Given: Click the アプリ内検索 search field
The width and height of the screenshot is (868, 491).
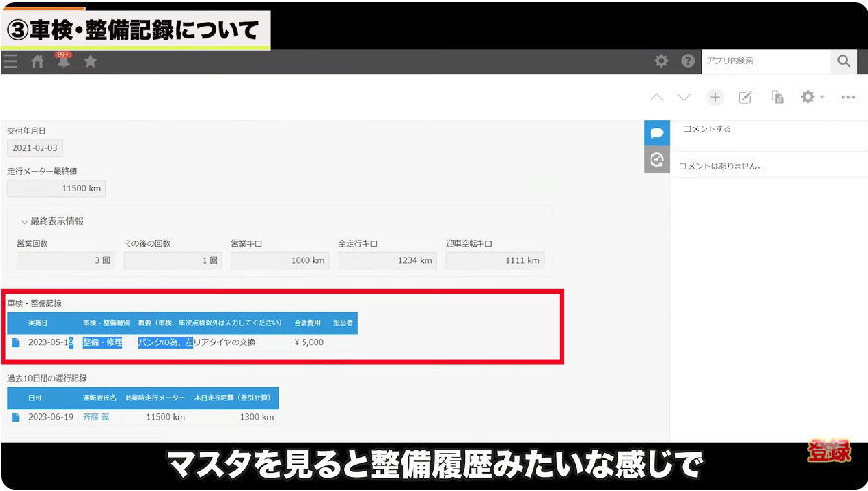Looking at the screenshot, I should tap(763, 62).
